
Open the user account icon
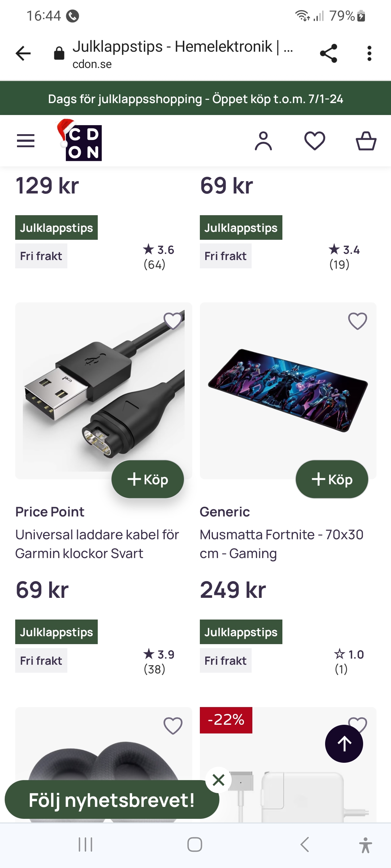(x=263, y=141)
